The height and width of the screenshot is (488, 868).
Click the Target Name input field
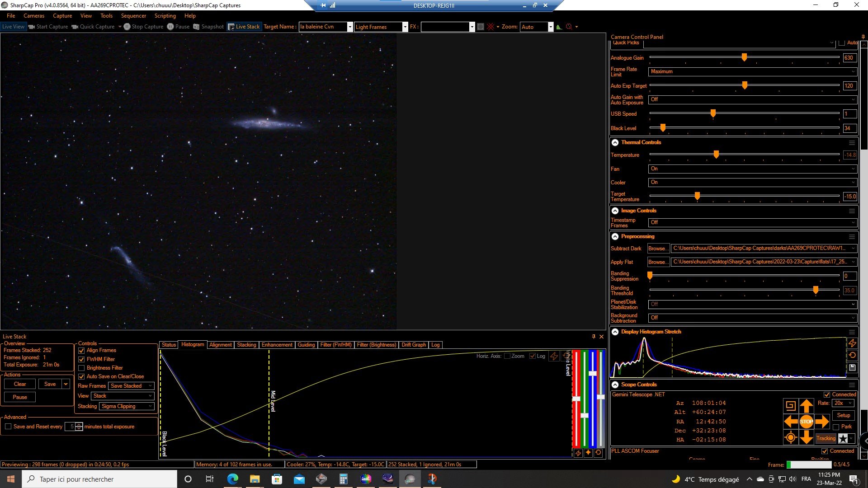[323, 27]
